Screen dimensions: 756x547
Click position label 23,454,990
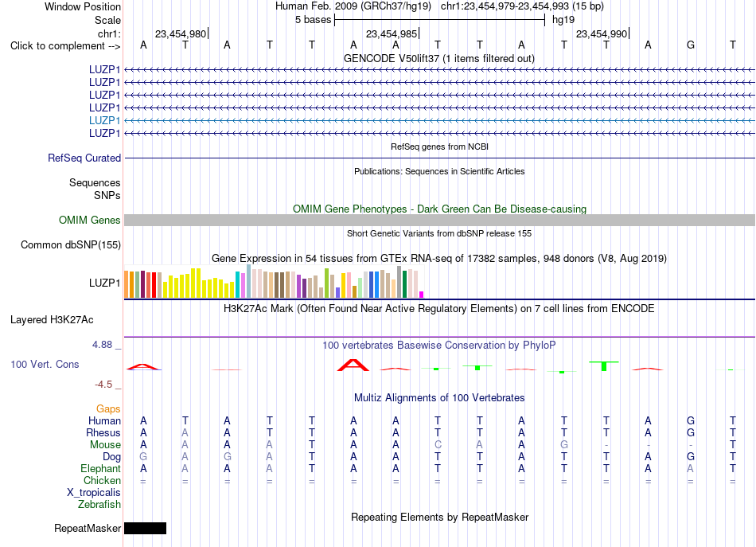[x=602, y=33]
